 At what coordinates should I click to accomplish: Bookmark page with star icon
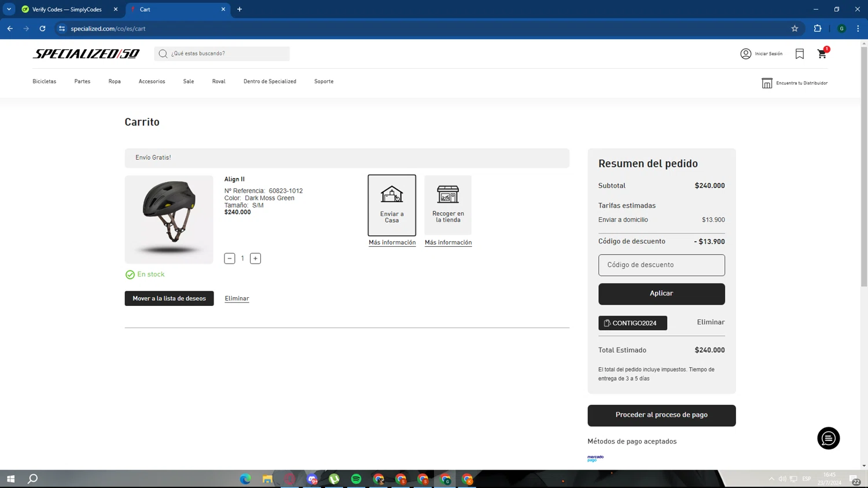[x=795, y=28]
